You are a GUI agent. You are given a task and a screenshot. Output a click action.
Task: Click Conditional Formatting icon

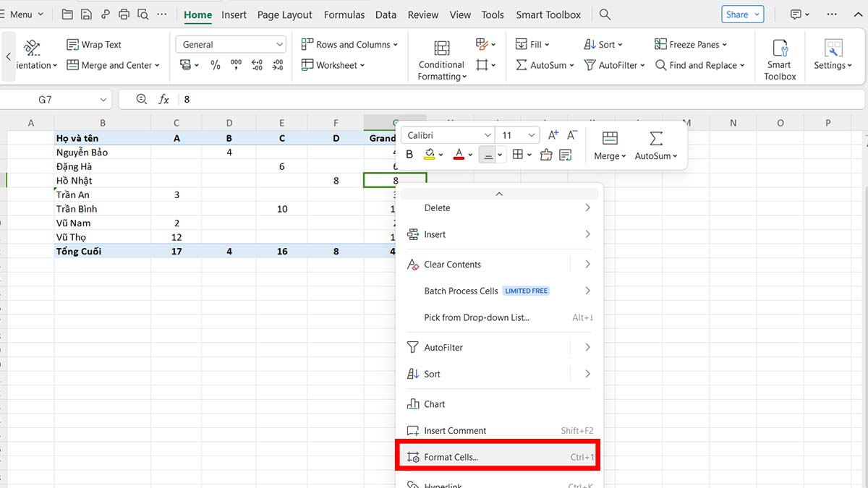(x=441, y=48)
